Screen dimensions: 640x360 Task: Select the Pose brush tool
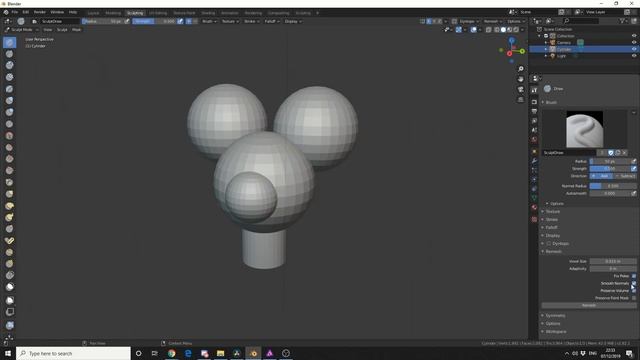click(9, 241)
